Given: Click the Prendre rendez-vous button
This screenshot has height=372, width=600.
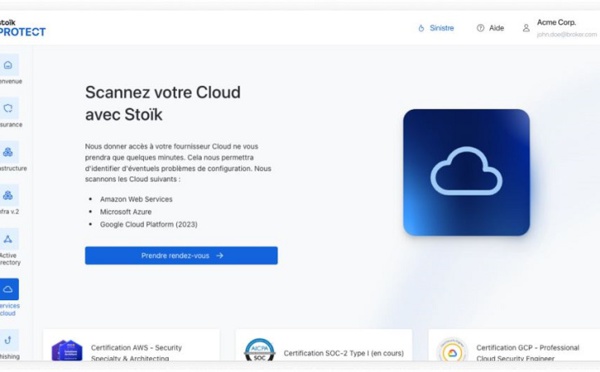Looking at the screenshot, I should (x=181, y=255).
